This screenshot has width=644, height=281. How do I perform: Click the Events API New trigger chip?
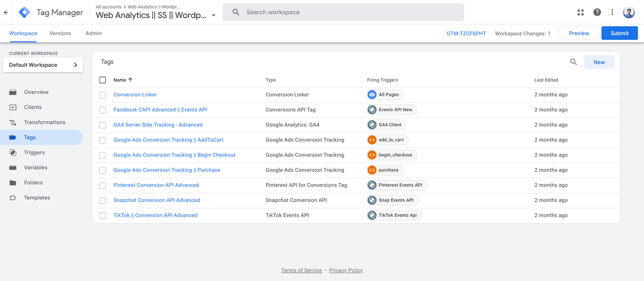392,110
